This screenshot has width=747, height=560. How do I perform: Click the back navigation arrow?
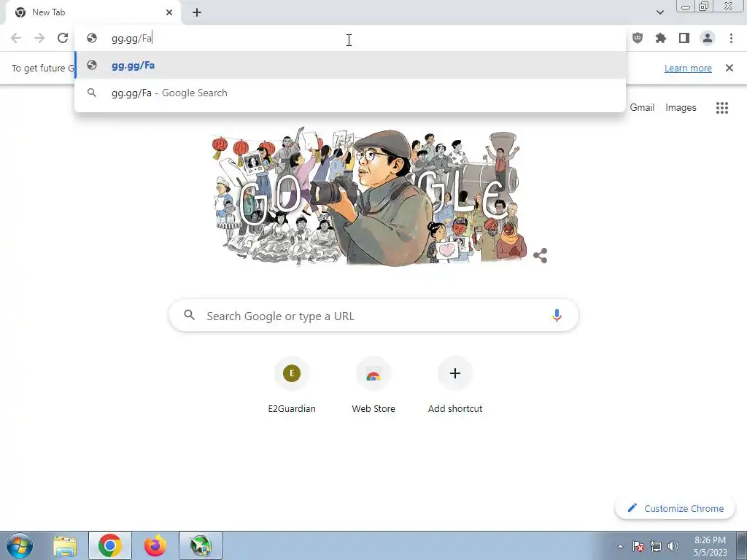coord(16,38)
